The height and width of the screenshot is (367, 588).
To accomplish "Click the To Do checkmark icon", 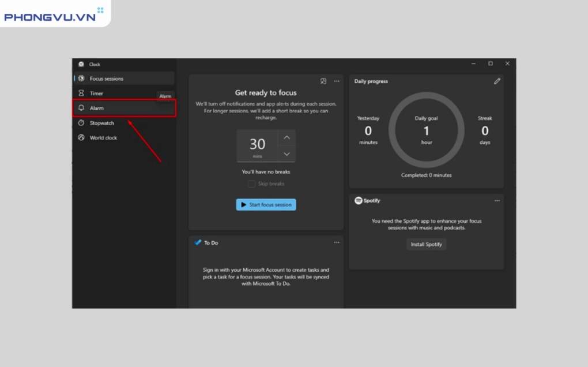I will pos(197,242).
